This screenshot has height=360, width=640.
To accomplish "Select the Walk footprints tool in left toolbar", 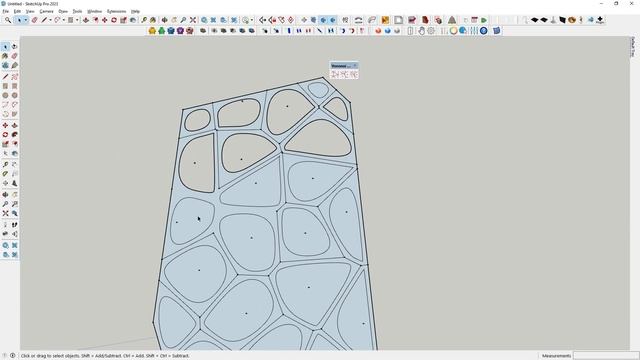I will (15, 225).
